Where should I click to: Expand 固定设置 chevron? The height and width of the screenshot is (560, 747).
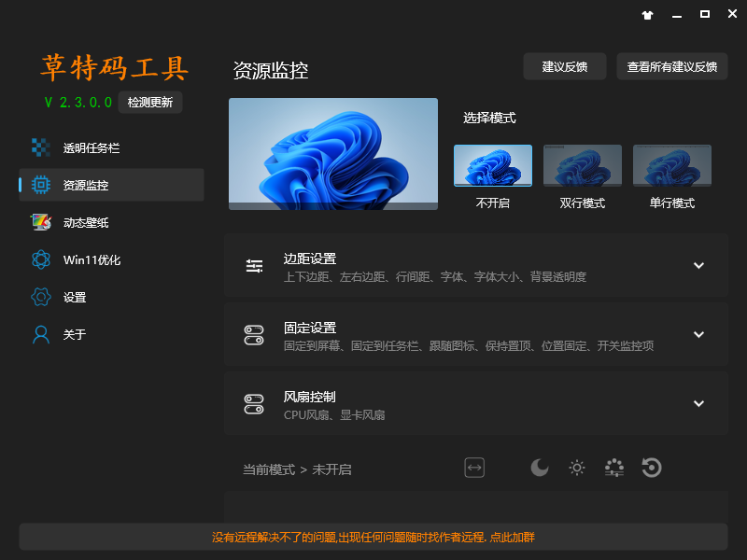698,335
